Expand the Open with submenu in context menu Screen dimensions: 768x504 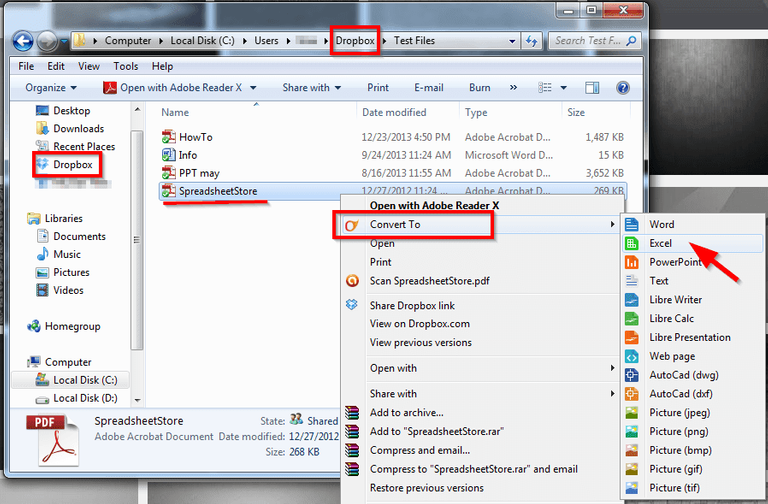coord(612,368)
